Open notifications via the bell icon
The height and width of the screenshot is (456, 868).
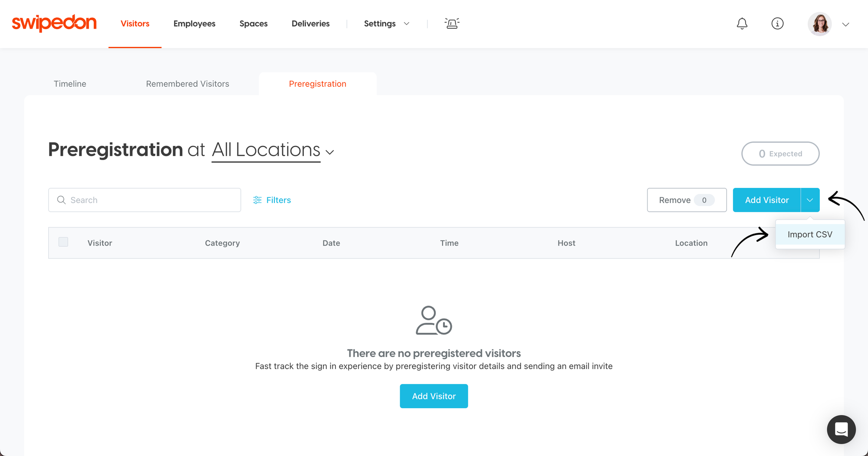click(x=742, y=24)
